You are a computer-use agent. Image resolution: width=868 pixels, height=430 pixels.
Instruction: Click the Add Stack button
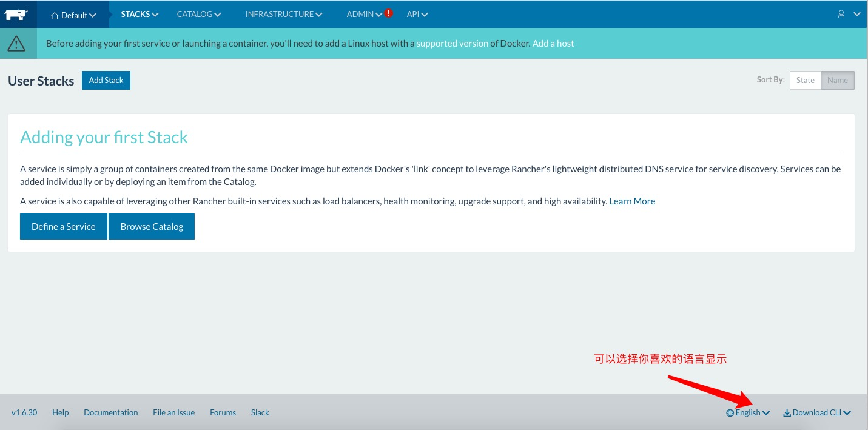(x=106, y=80)
